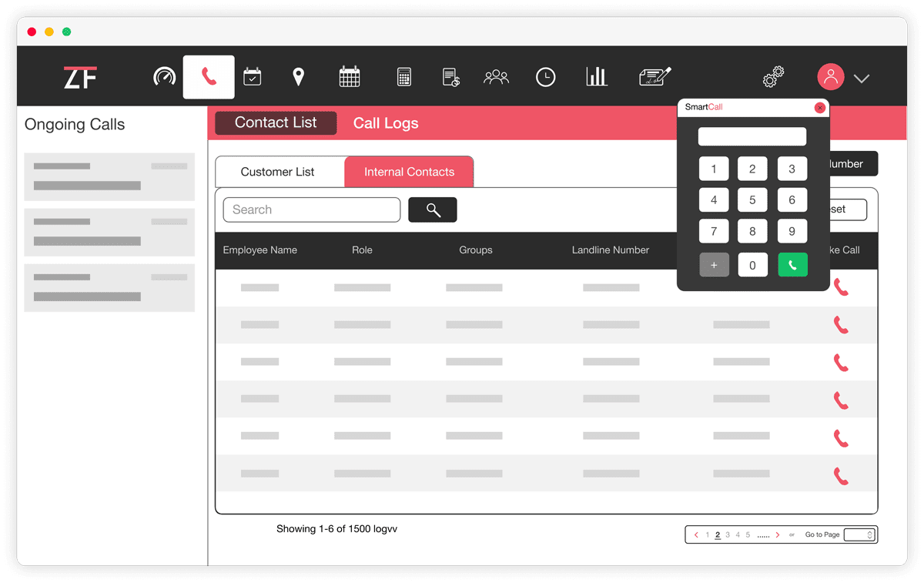This screenshot has width=924, height=583.
Task: Close the SmartCall dialer popup
Action: tap(820, 108)
